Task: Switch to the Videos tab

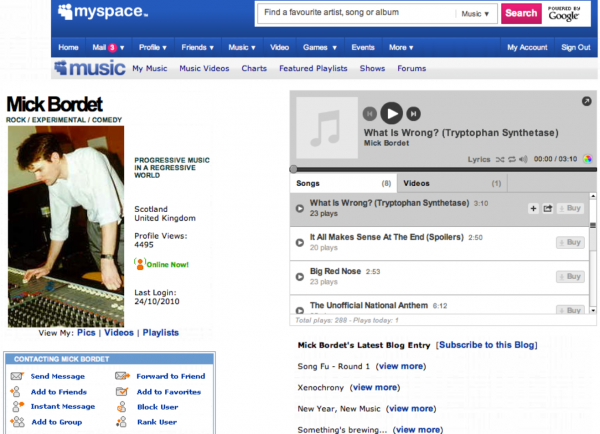Action: point(452,183)
